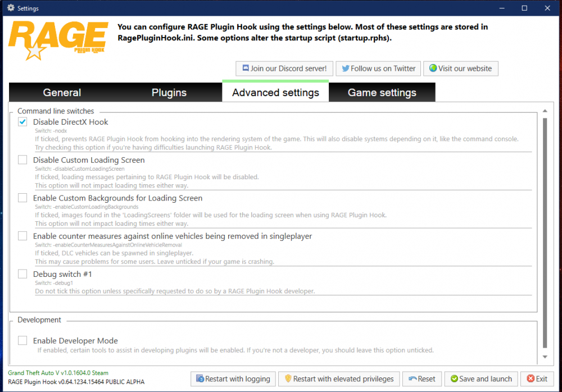
Task: Tick Enable Developer Mode checkbox
Action: tap(22, 340)
